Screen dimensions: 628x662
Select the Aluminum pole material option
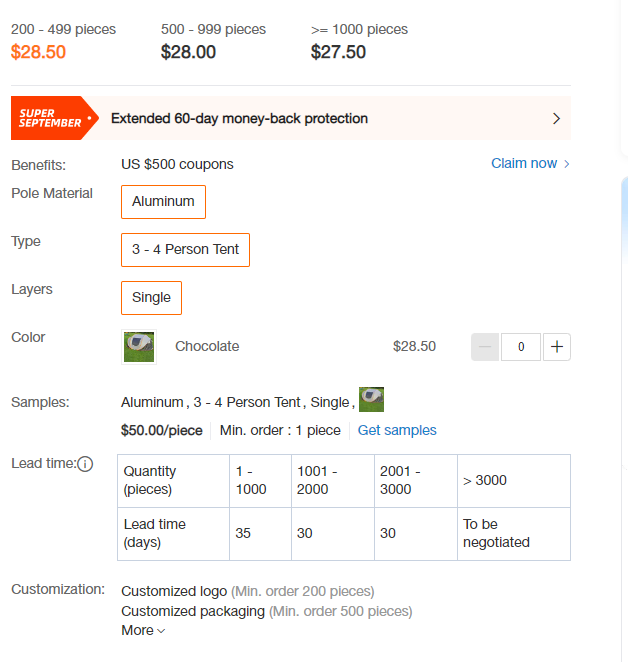tap(163, 202)
